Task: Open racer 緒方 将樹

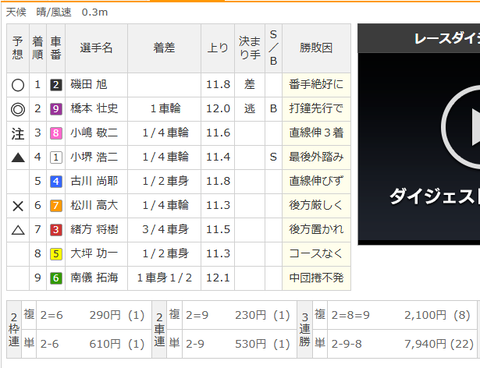Action: [94, 229]
